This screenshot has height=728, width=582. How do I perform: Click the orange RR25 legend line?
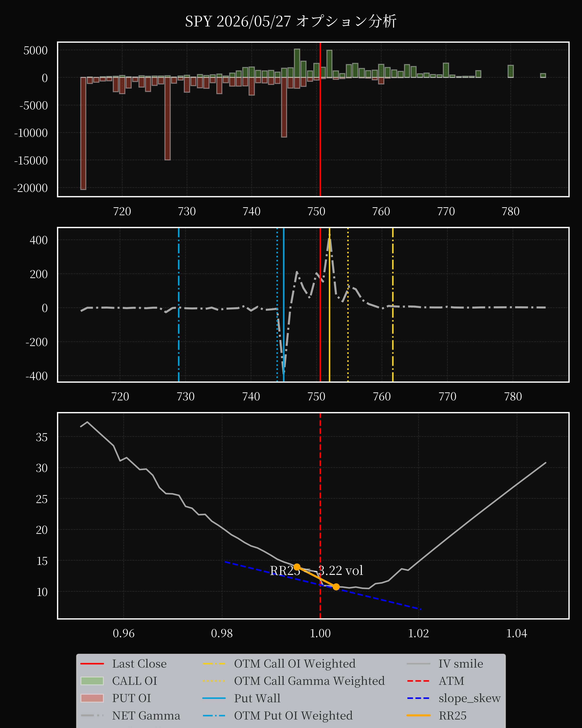[x=418, y=716]
